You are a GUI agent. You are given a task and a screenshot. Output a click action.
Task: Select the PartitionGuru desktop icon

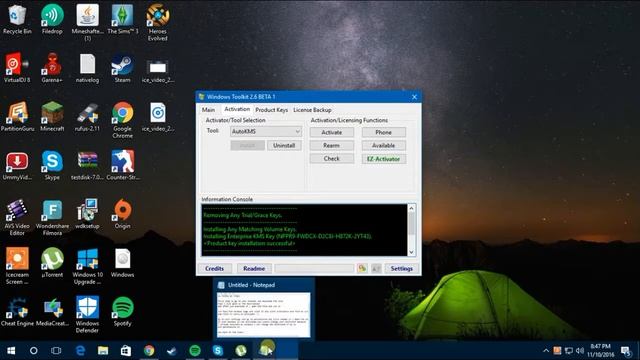17,117
